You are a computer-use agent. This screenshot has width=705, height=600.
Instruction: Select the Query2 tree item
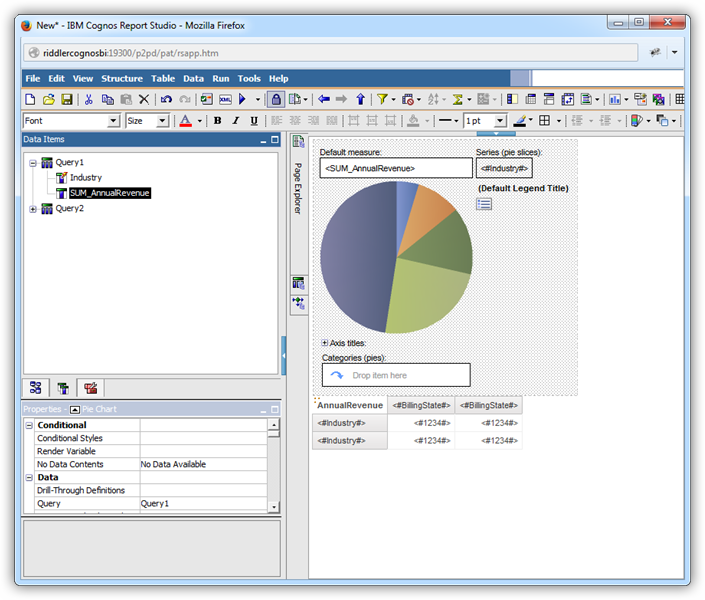tap(69, 208)
